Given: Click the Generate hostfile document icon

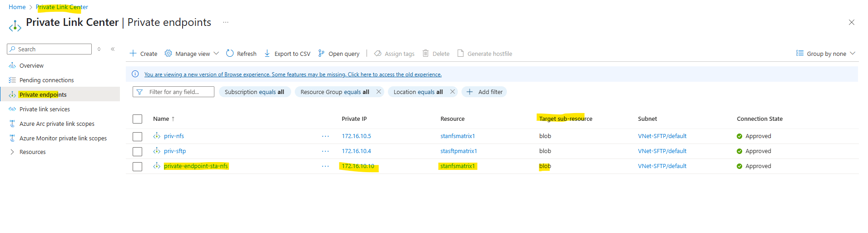Looking at the screenshot, I should pos(461,53).
